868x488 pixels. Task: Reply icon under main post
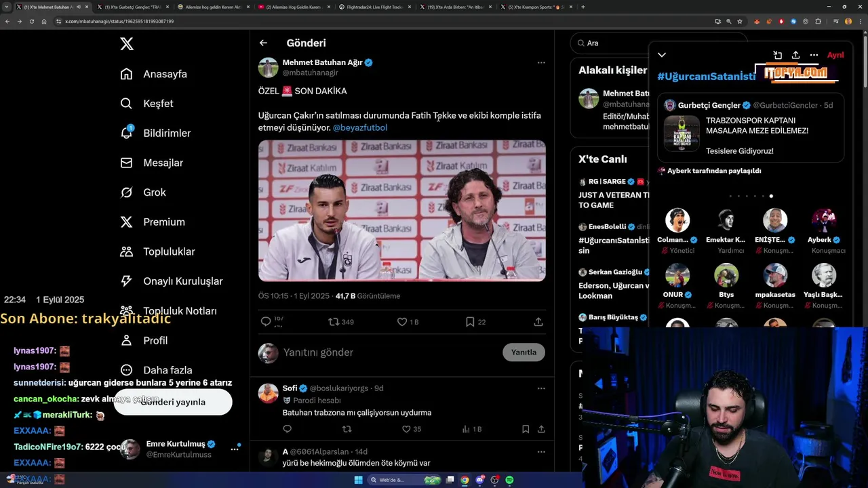(x=266, y=322)
